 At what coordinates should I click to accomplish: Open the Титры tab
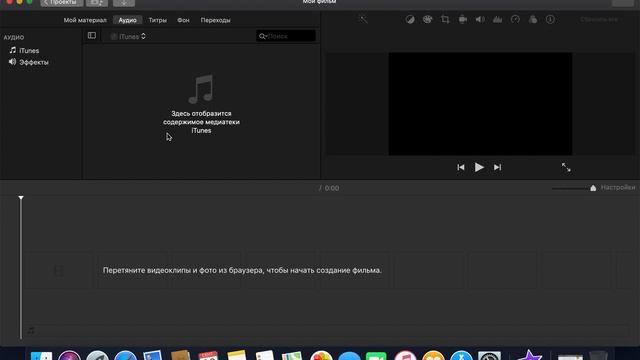tap(158, 20)
